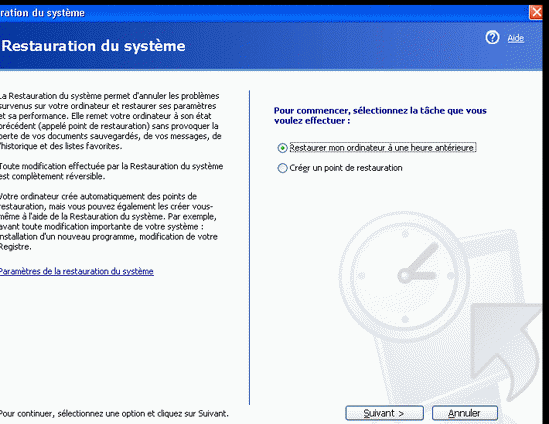The image size is (549, 424).
Task: Close the Restauration du système window
Action: [x=536, y=13]
